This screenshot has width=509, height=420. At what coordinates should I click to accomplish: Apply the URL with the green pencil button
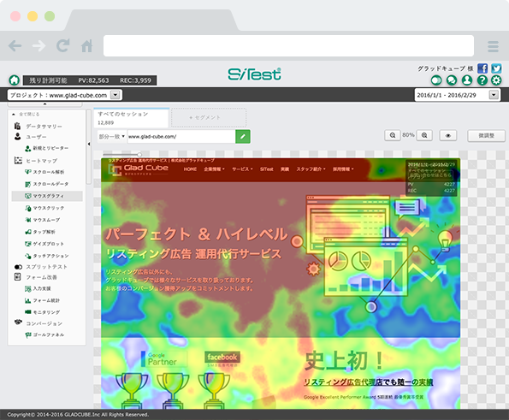tap(243, 137)
